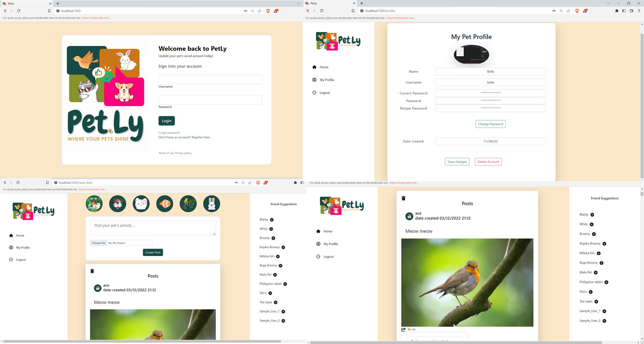
Task: Click the red Delete Account button
Action: (488, 162)
